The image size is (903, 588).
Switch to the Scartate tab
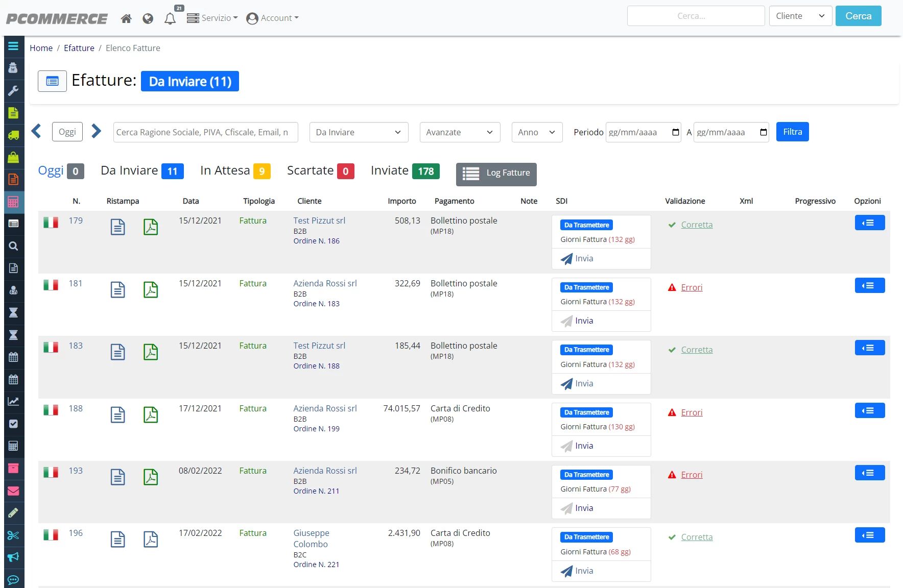click(320, 170)
